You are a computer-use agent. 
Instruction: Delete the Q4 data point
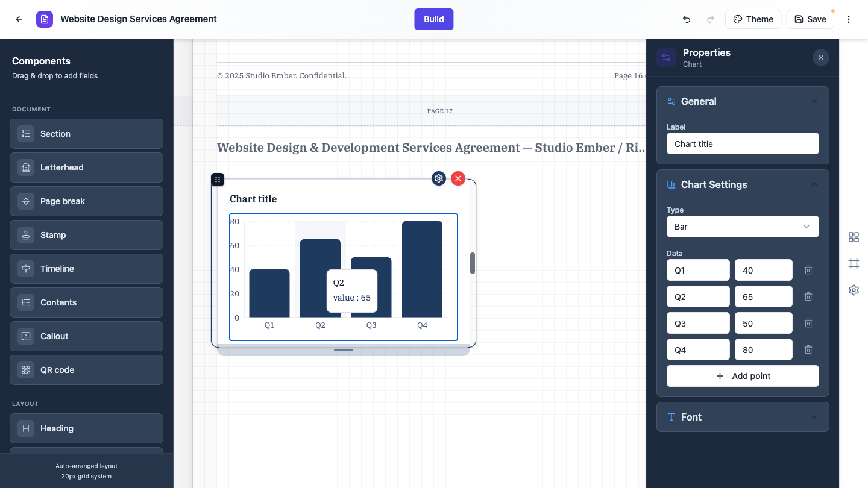pyautogui.click(x=808, y=349)
